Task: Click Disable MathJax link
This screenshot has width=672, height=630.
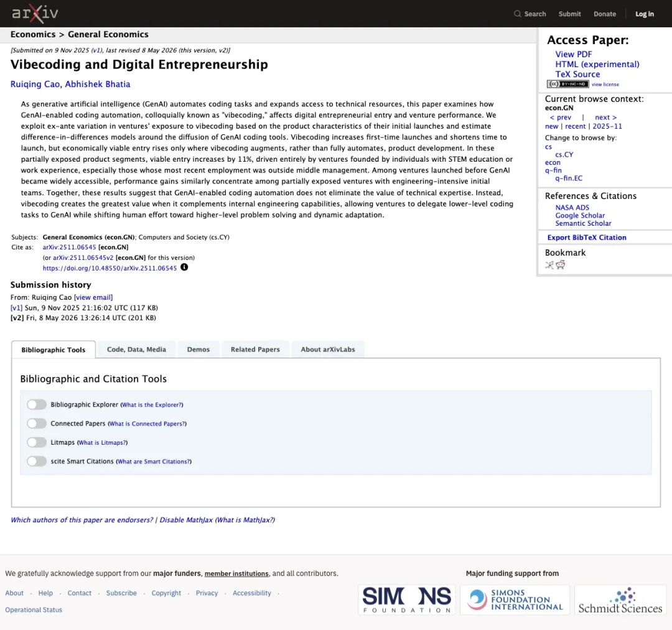Action: tap(186, 520)
